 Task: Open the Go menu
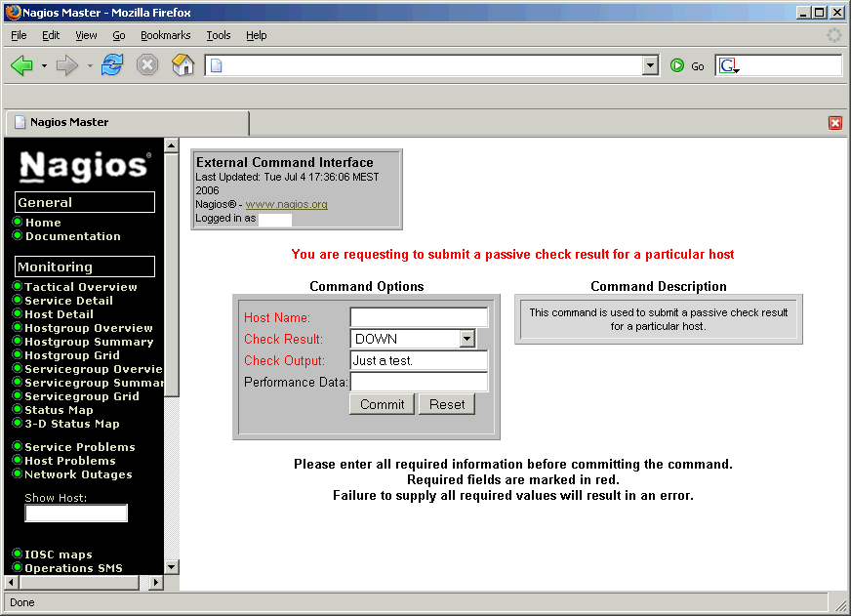[119, 35]
